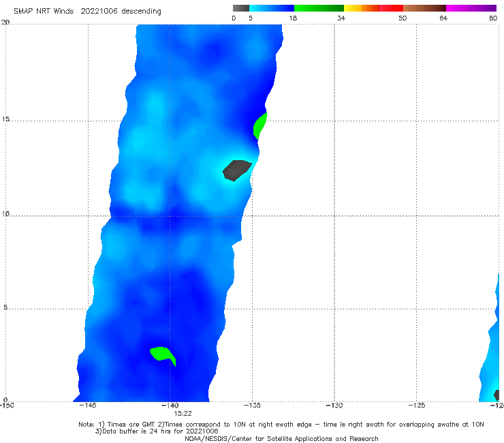Click the cyan-blue 5-18 segment of the color bar
The height and width of the screenshot is (443, 504).
[x=272, y=8]
